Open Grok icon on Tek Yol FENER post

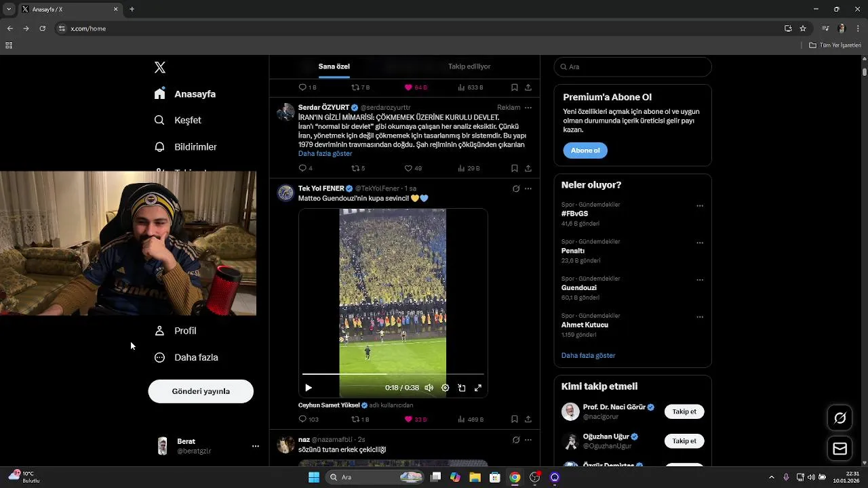coord(516,188)
